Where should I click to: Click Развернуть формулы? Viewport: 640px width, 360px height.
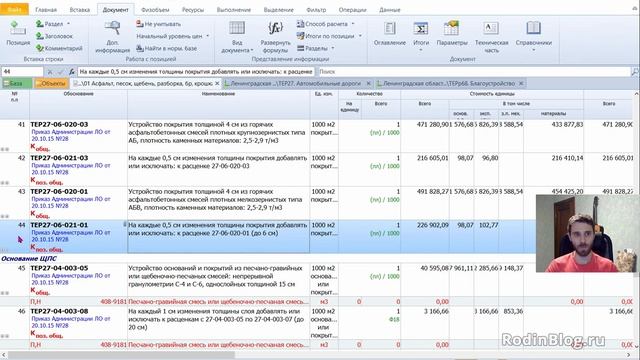pos(276,37)
